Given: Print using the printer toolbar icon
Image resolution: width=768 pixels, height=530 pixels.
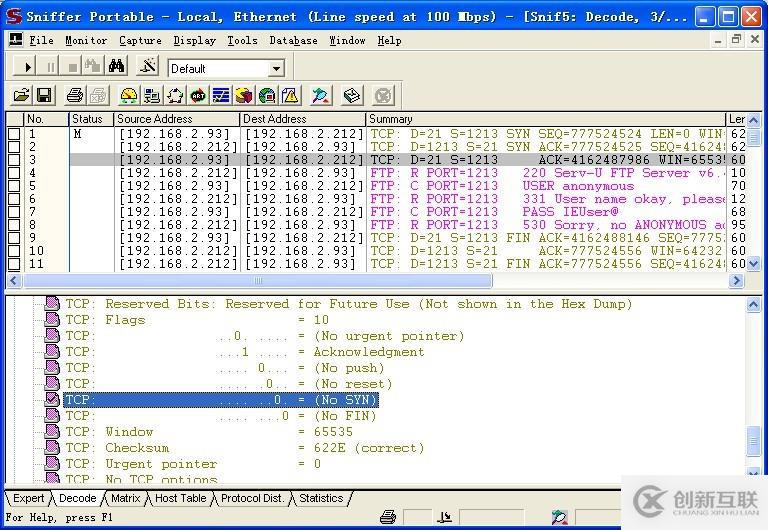Looking at the screenshot, I should click(74, 96).
